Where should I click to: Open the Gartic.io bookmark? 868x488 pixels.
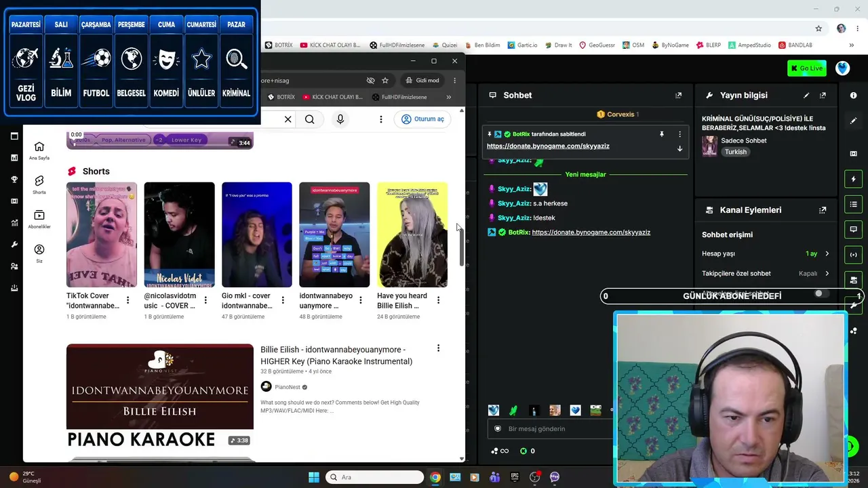(x=521, y=45)
